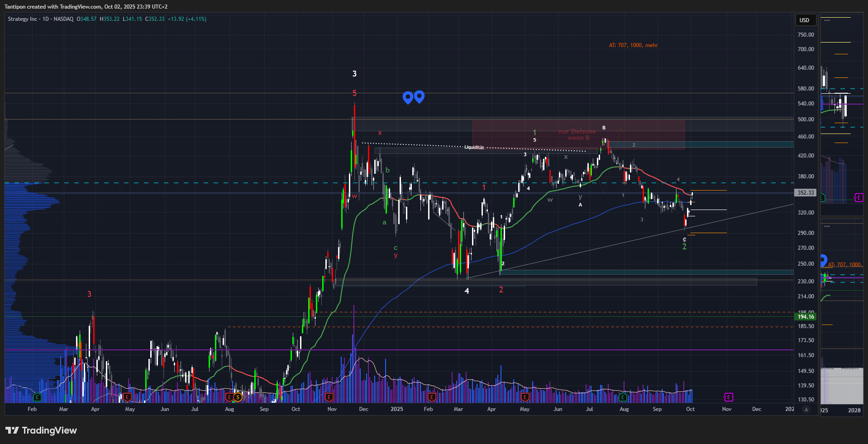Click the current price label 352.33
Image resolution: width=868 pixels, height=444 pixels.
[x=805, y=193]
